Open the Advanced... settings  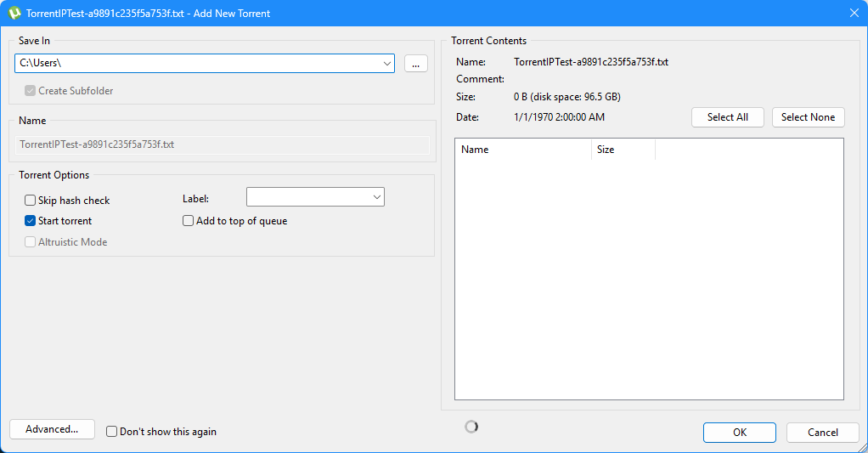[52, 429]
